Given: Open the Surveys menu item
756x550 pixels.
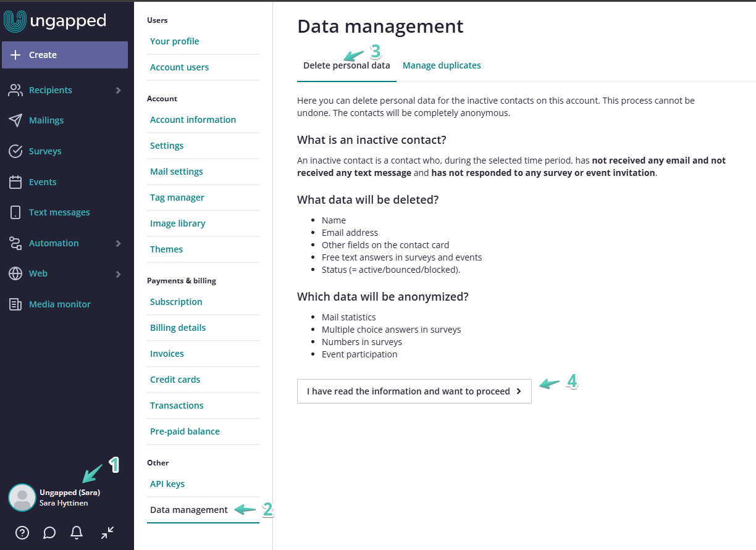Looking at the screenshot, I should point(45,151).
